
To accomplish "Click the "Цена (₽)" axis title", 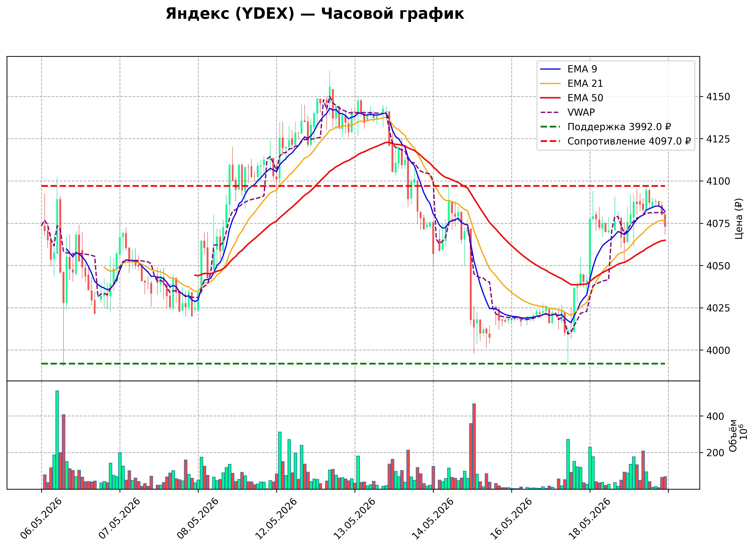I will tap(739, 218).
